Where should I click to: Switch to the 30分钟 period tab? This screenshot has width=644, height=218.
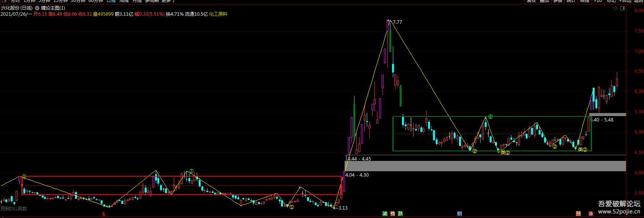pos(78,1)
